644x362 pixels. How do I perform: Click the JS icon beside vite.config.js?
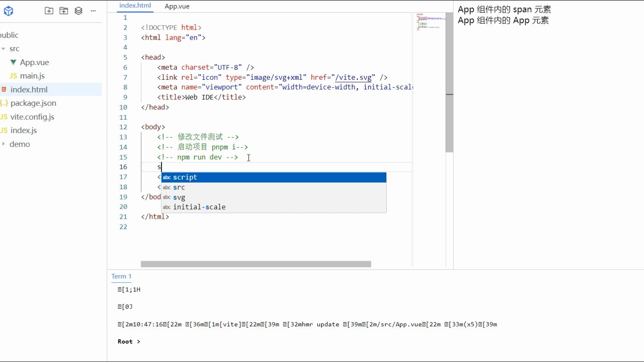coord(4,117)
